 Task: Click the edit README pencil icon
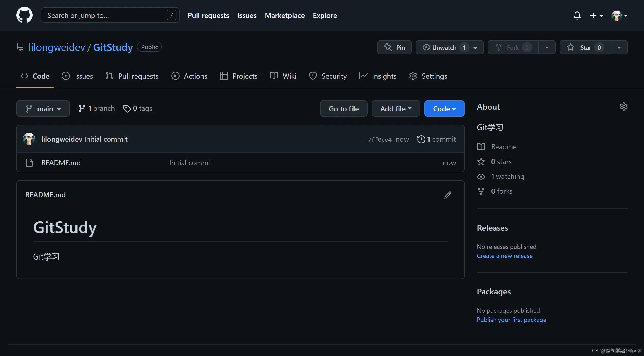pos(448,195)
